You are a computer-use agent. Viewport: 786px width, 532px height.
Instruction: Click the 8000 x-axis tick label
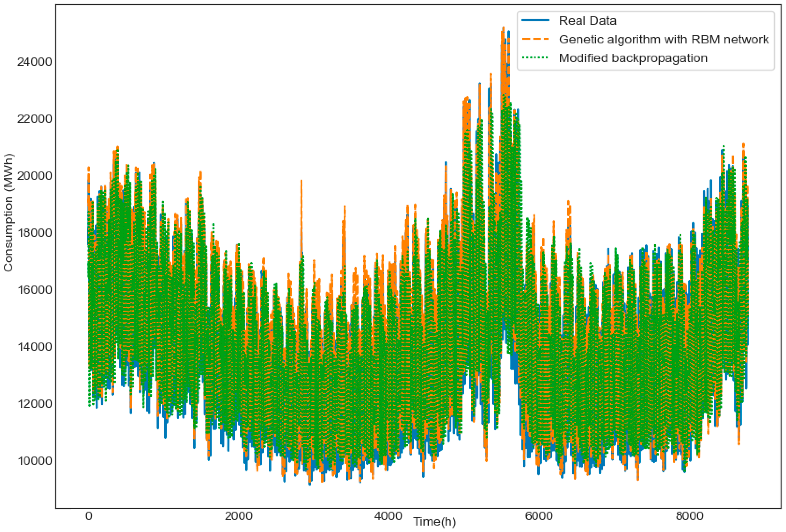689,516
